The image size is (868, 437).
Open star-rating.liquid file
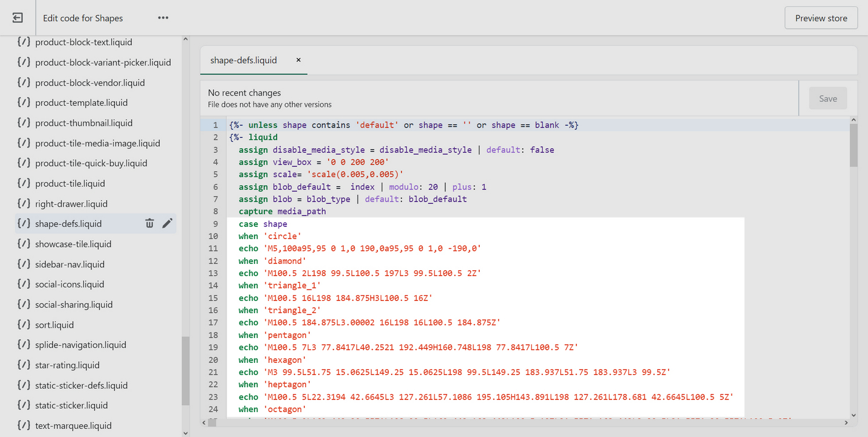point(67,365)
